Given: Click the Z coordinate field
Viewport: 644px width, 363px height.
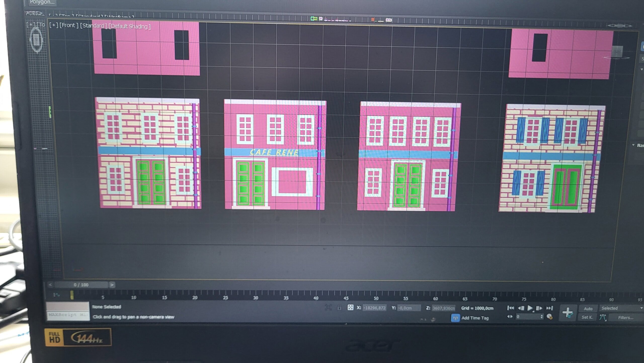Looking at the screenshot, I should [444, 308].
